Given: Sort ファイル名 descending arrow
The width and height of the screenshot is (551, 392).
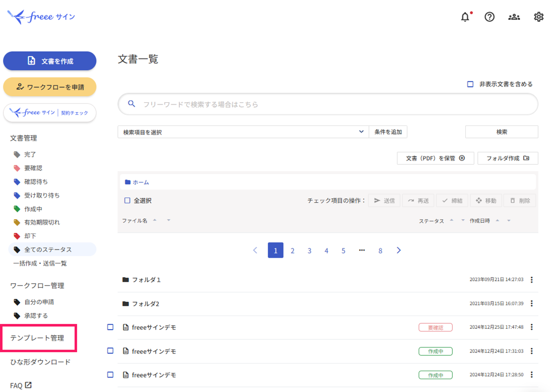Looking at the screenshot, I should pyautogui.click(x=168, y=220).
